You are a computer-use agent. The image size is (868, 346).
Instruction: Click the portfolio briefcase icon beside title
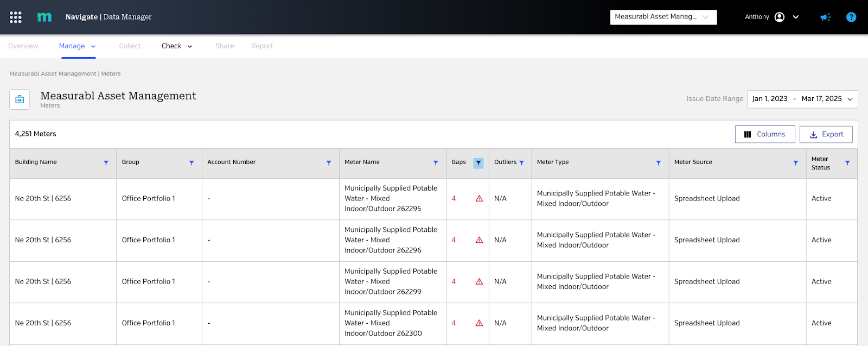click(20, 99)
